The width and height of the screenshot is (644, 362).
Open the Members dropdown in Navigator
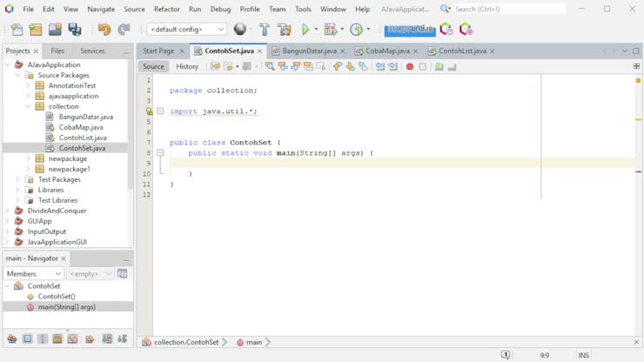[x=34, y=273]
